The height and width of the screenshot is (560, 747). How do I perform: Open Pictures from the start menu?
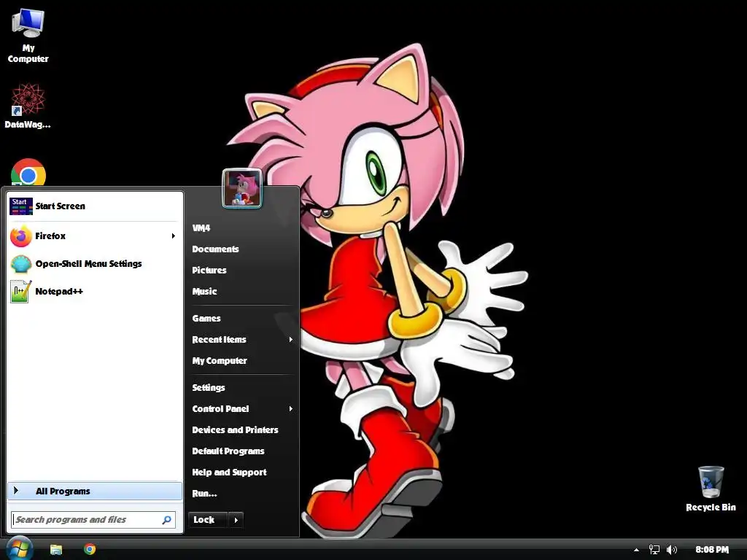[209, 270]
